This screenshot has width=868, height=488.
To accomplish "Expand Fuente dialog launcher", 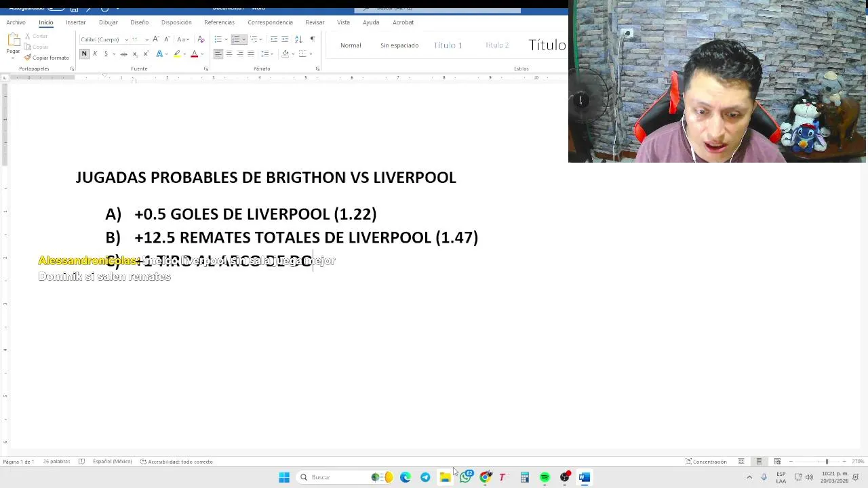I will click(x=205, y=68).
